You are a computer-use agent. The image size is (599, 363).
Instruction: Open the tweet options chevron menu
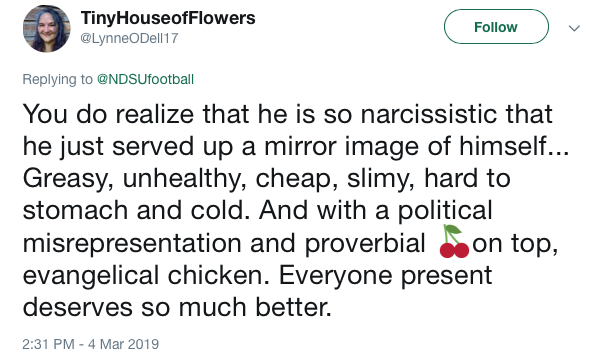574,28
